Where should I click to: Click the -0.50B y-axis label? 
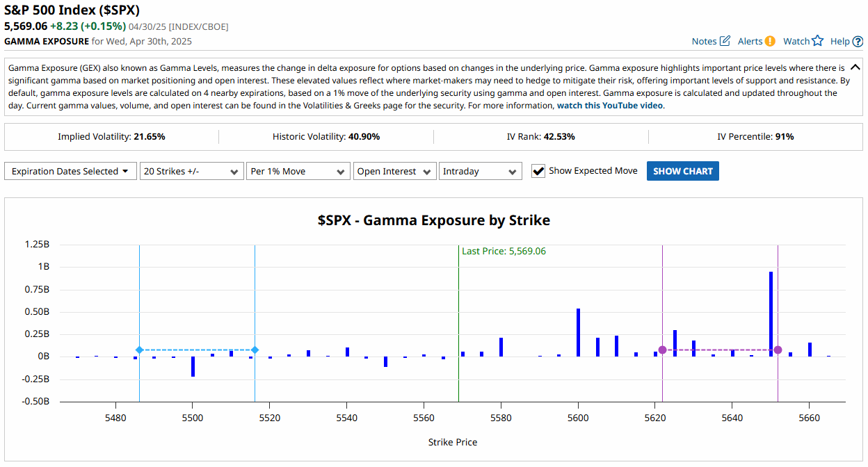click(x=35, y=401)
